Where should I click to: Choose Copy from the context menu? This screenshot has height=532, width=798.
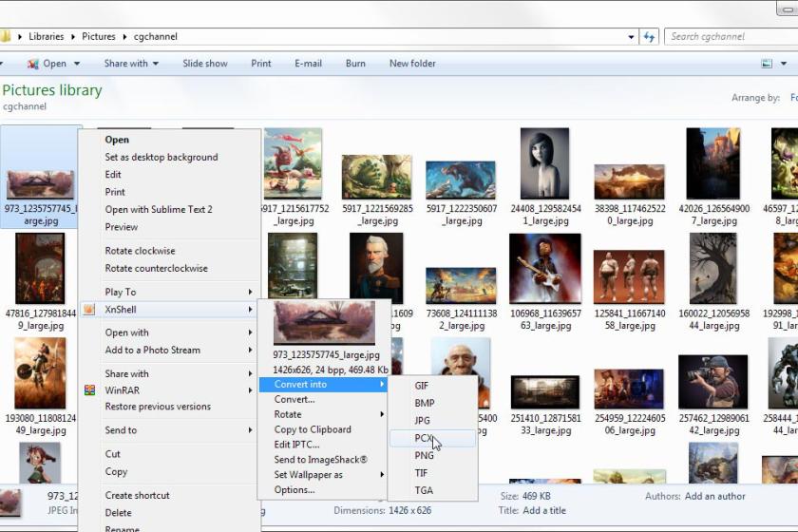(116, 471)
